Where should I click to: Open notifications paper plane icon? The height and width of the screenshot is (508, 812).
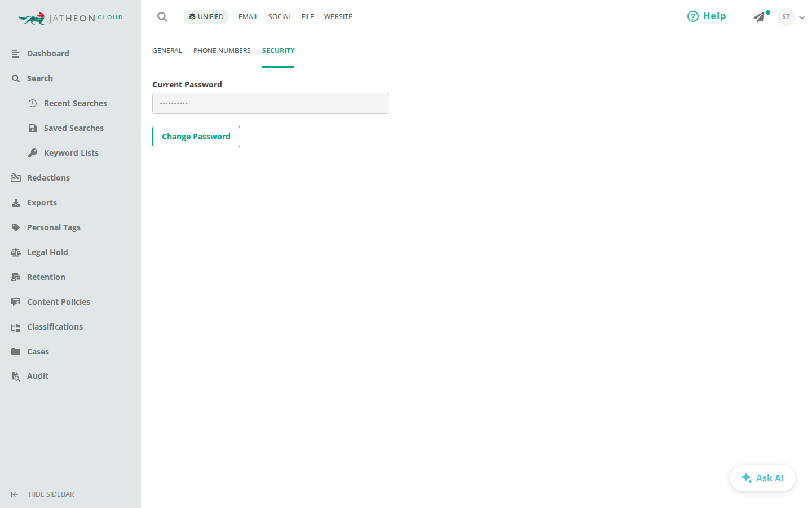click(x=760, y=17)
